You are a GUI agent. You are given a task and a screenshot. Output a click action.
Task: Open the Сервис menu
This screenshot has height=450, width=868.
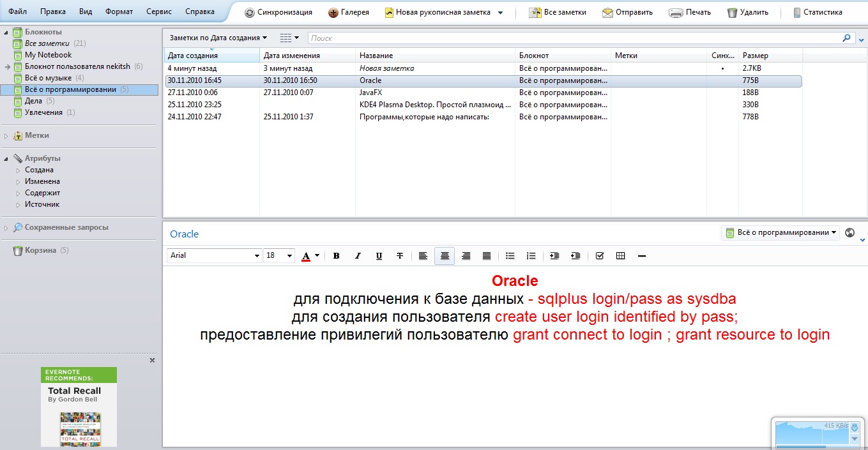(x=158, y=11)
